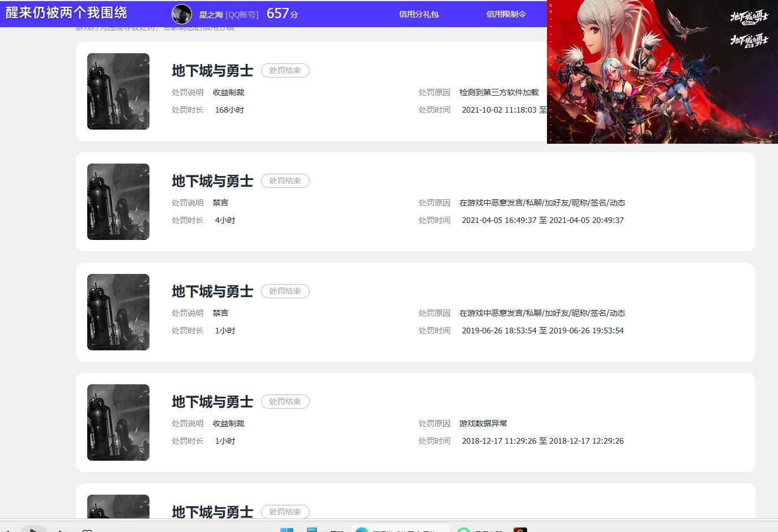Click game thumbnail of 4小时 禁言 record
Viewport: 778px width, 532px height.
pos(118,201)
